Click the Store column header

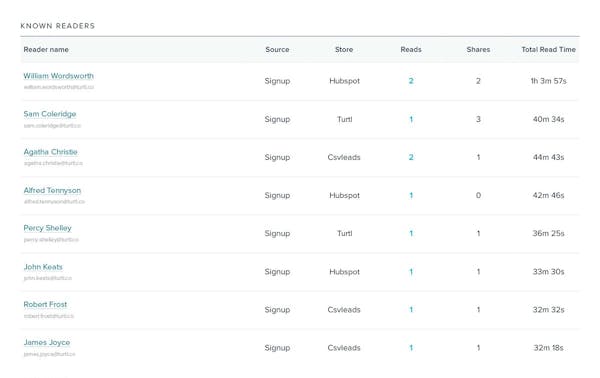click(x=344, y=49)
